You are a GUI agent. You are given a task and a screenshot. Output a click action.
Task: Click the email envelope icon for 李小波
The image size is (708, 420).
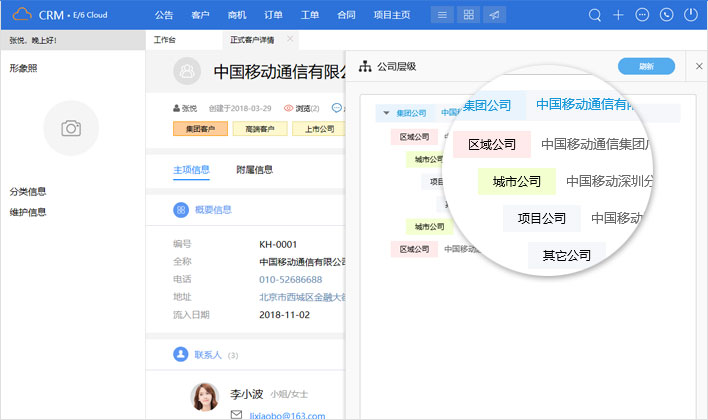point(236,414)
